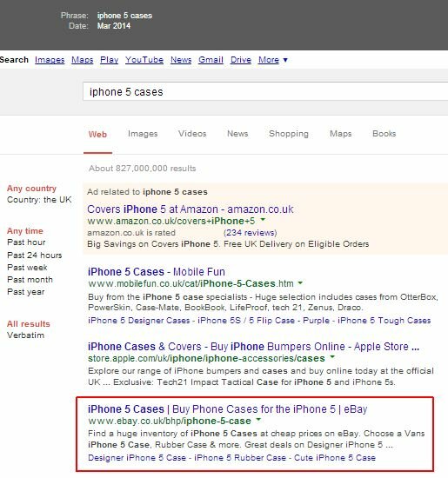
Task: Click the iphone 5 cases phrase in header
Action: pos(124,16)
